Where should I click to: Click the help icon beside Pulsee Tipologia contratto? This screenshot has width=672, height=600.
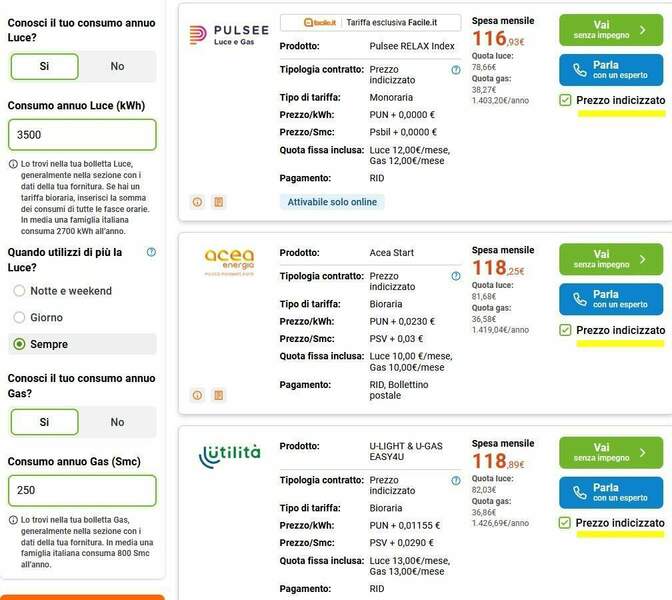(x=456, y=70)
